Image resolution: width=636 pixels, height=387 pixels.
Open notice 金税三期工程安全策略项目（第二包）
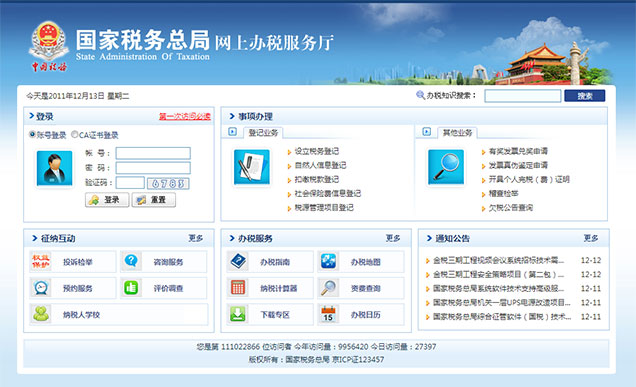point(498,275)
